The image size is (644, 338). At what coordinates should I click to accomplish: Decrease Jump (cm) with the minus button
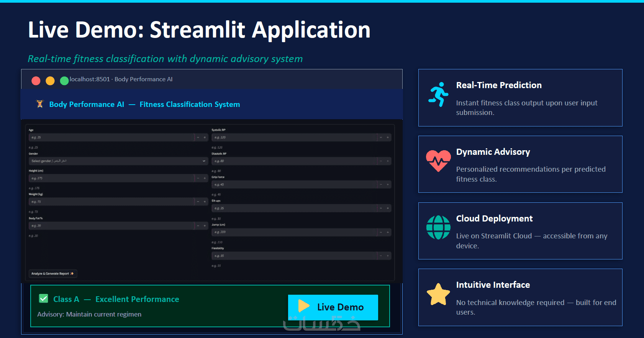coord(381,232)
